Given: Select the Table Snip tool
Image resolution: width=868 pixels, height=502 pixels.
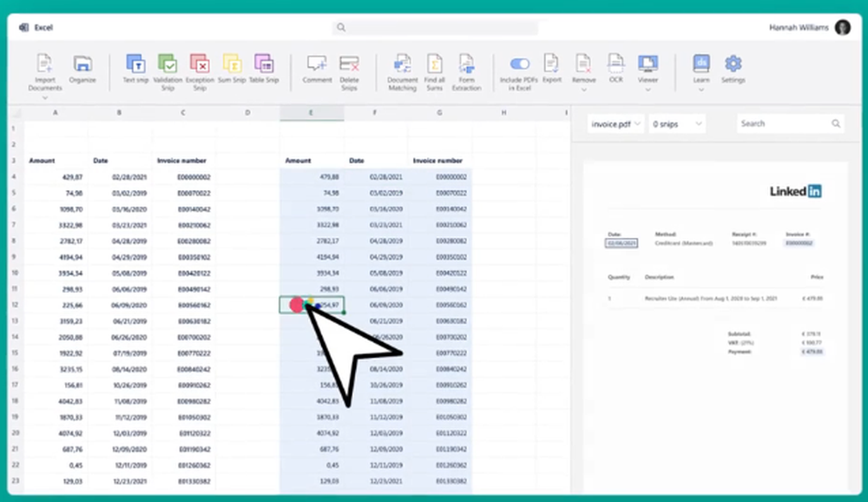Looking at the screenshot, I should click(x=264, y=63).
